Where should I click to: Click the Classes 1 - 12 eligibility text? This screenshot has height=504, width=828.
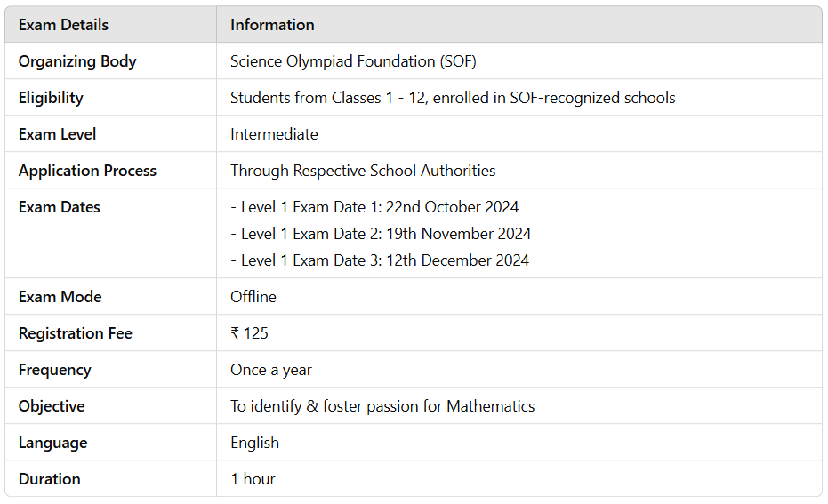click(x=453, y=98)
